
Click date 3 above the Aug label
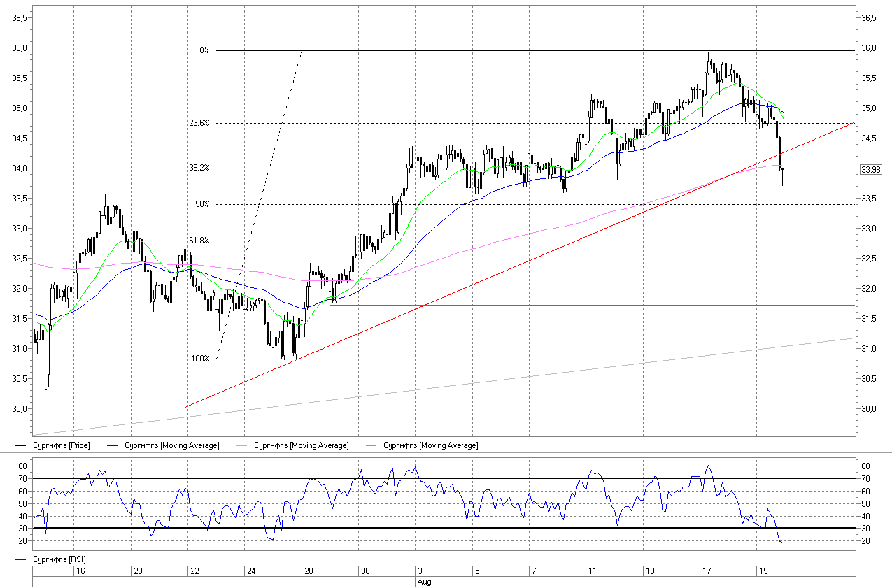[x=420, y=571]
